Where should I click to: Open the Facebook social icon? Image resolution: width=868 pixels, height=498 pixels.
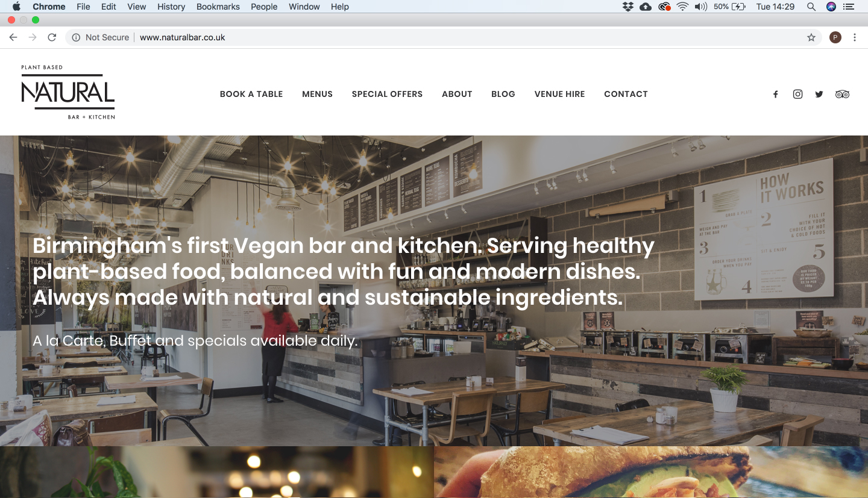click(776, 94)
